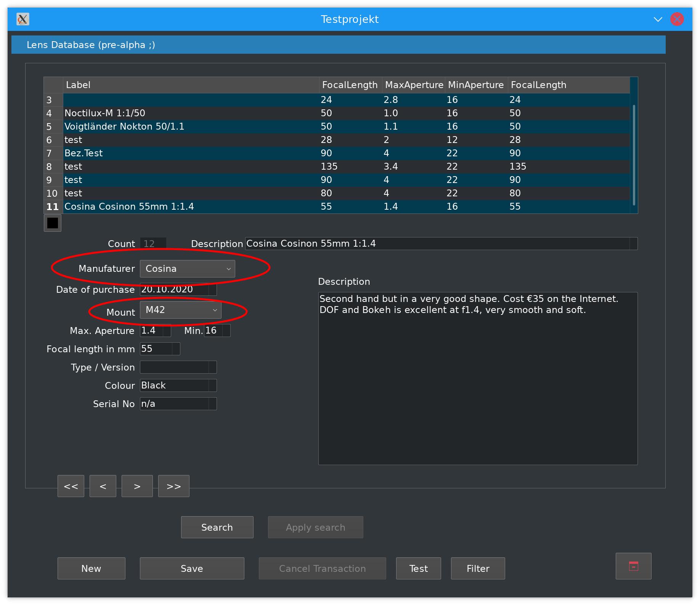The height and width of the screenshot is (605, 700).
Task: Click the red archive icon button
Action: [633, 566]
